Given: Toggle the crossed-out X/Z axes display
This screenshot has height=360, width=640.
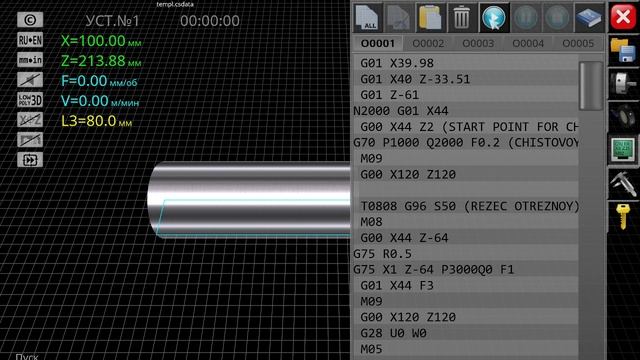Looking at the screenshot, I should (30, 120).
